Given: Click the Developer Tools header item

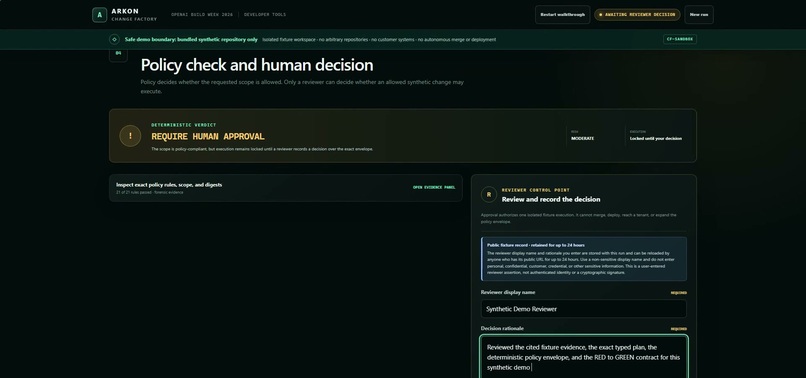Looking at the screenshot, I should point(265,15).
